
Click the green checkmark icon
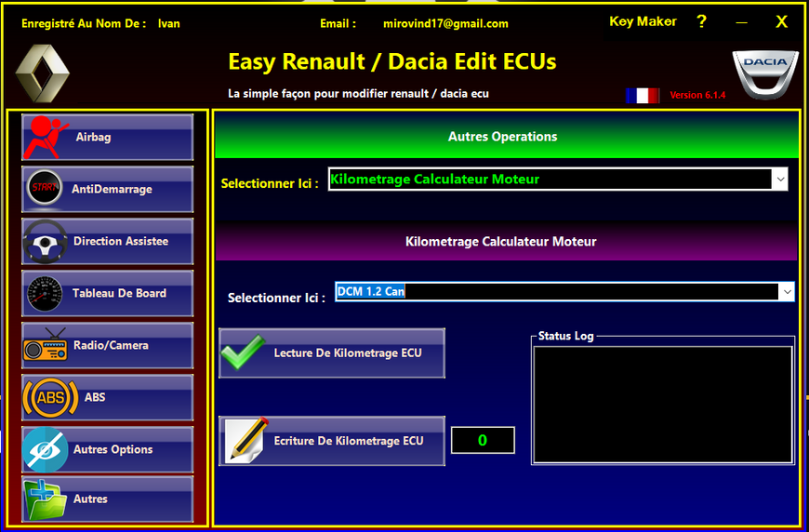click(x=243, y=352)
